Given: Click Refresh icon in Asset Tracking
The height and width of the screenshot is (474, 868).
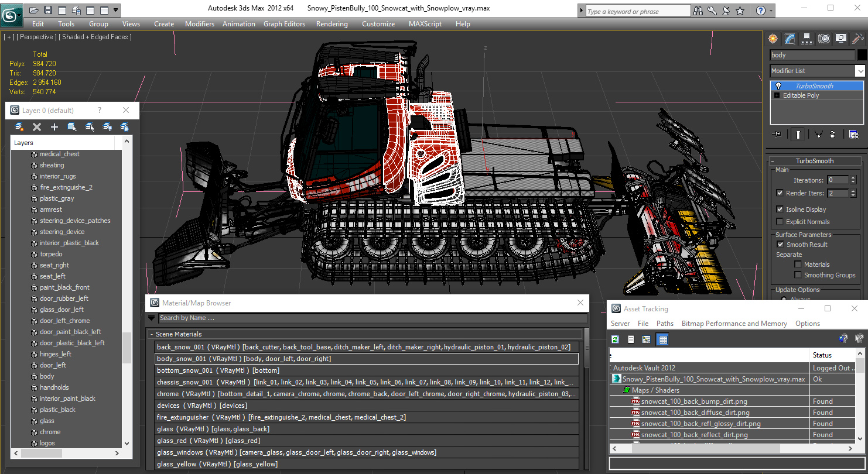Looking at the screenshot, I should pos(616,339).
